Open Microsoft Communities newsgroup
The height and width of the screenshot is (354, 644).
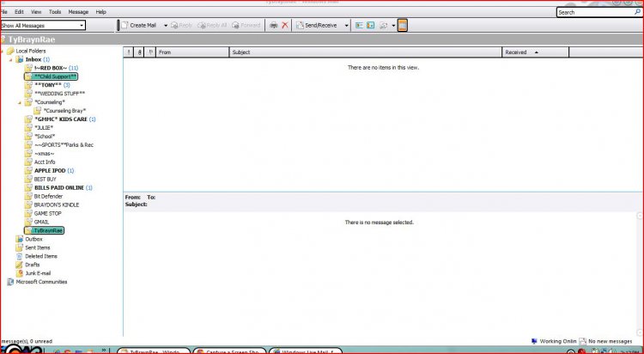click(40, 282)
